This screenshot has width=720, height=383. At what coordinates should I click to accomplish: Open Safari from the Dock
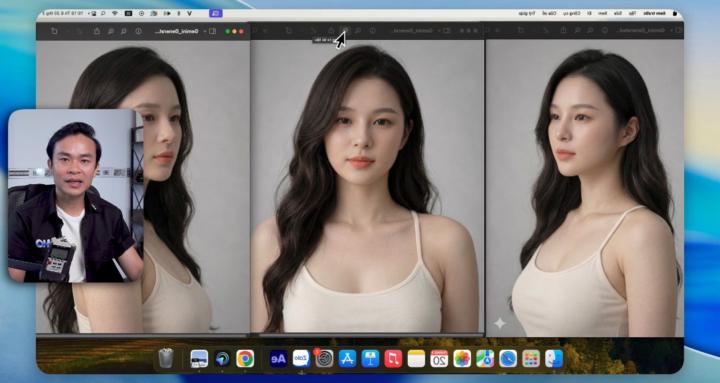(x=508, y=359)
